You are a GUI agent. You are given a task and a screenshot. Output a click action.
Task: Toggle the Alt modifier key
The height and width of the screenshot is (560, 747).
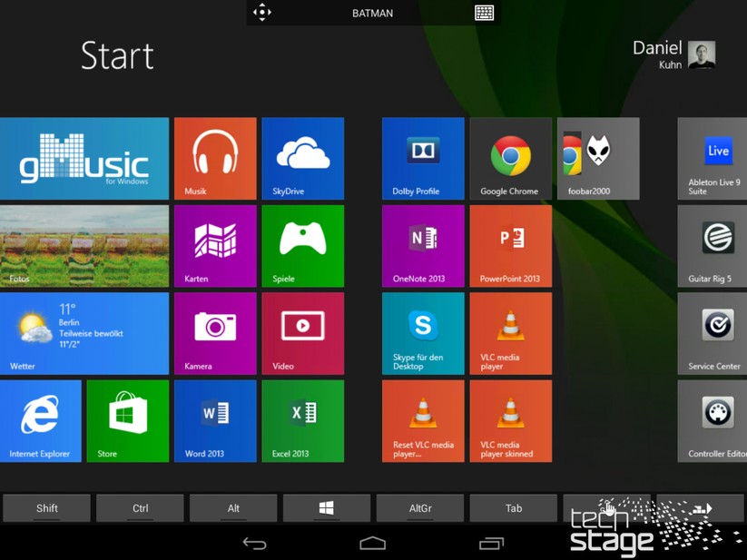point(233,508)
